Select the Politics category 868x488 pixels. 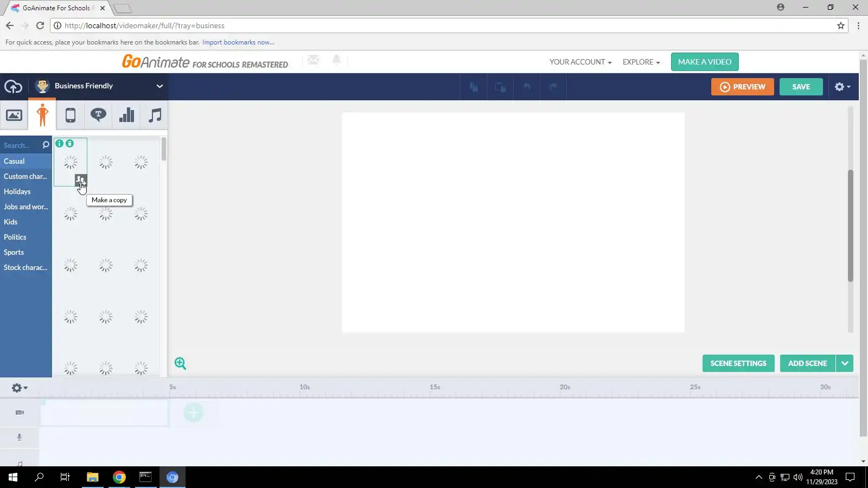click(26, 237)
